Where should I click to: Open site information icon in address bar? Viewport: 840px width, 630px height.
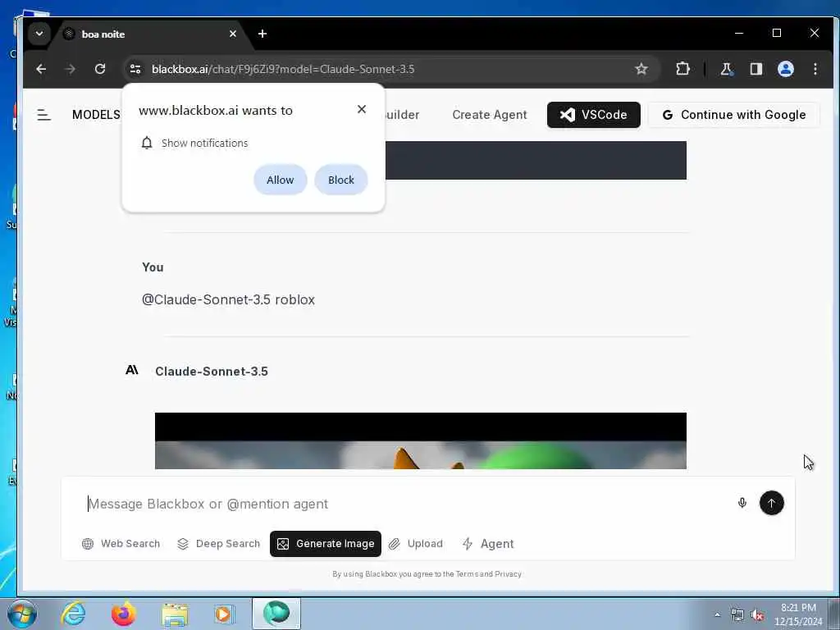(135, 69)
